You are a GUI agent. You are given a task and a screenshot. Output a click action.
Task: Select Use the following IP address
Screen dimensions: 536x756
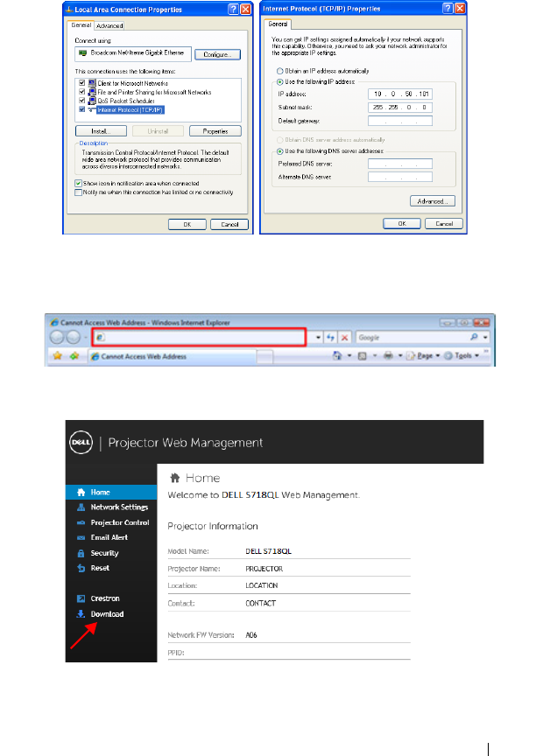click(279, 82)
